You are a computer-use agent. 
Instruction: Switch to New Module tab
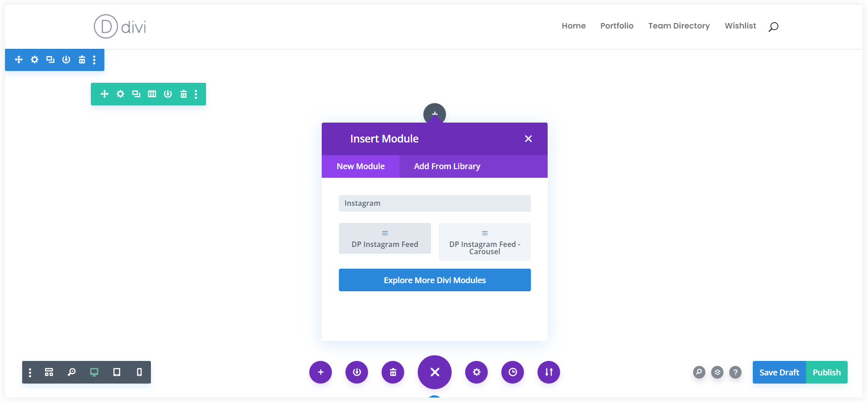click(x=361, y=166)
